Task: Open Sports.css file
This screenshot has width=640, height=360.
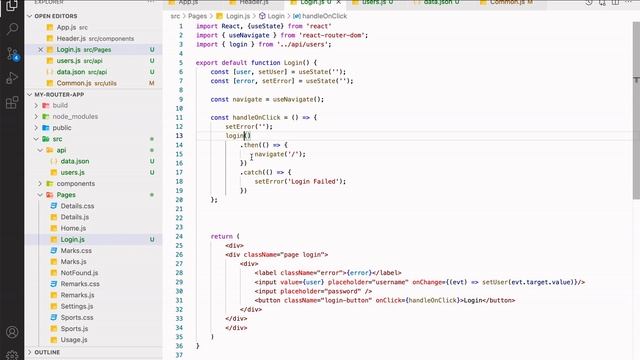Action: tap(93, 317)
